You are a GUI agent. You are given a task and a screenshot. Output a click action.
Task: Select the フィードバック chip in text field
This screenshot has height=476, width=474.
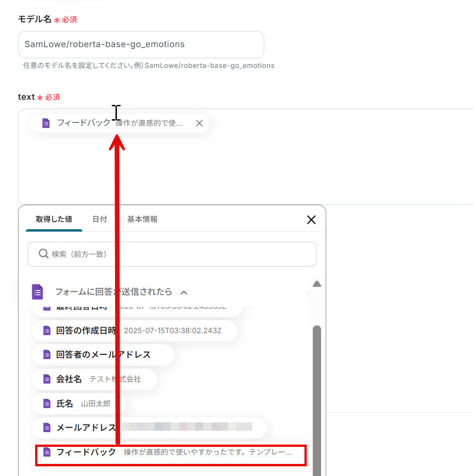(x=120, y=123)
